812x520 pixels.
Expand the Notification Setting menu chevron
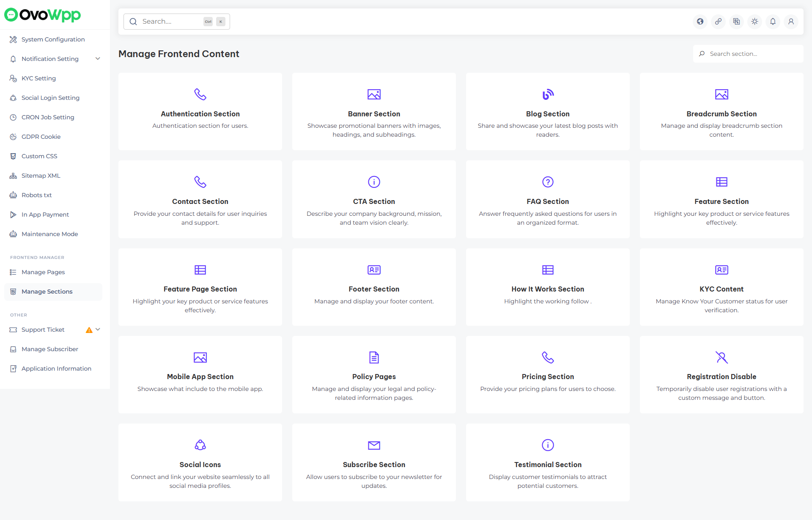point(98,59)
